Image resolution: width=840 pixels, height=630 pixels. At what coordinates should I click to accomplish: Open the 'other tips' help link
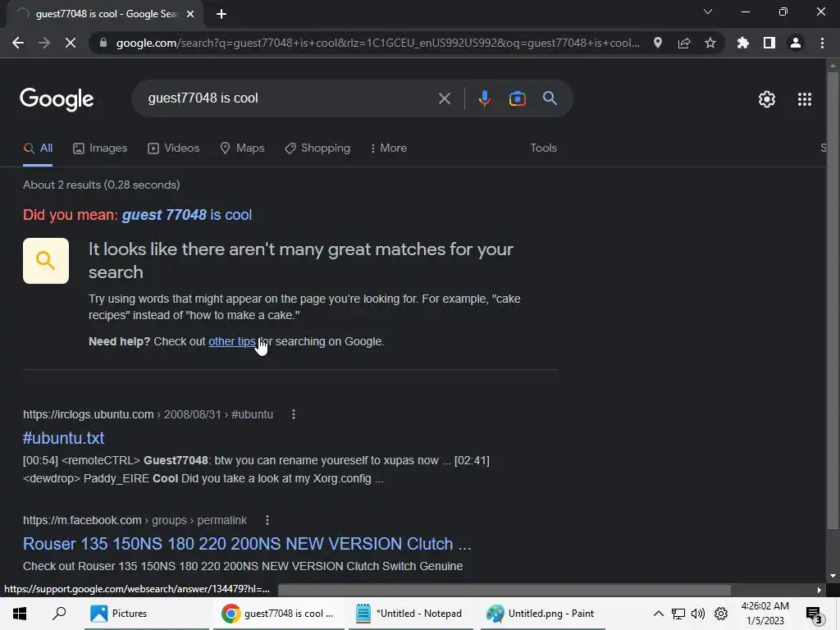232,342
